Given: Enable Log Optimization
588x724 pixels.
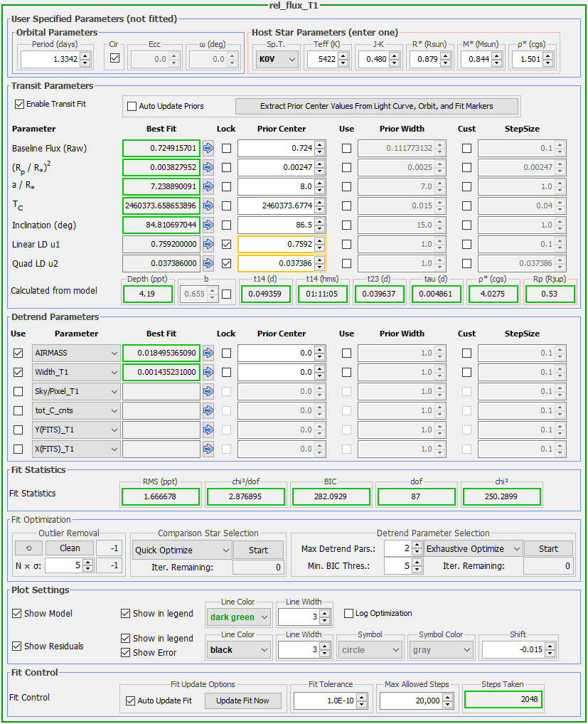Looking at the screenshot, I should pos(349,613).
